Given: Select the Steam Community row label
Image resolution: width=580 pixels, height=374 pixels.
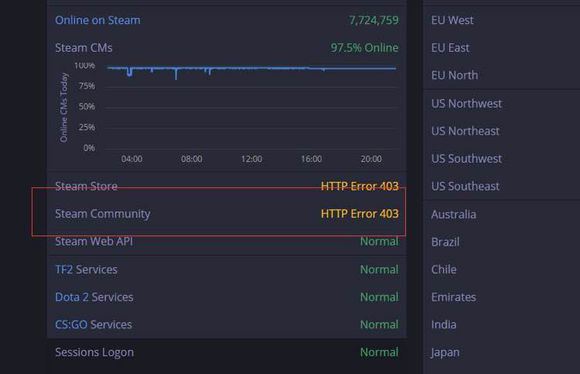Looking at the screenshot, I should click(102, 214).
